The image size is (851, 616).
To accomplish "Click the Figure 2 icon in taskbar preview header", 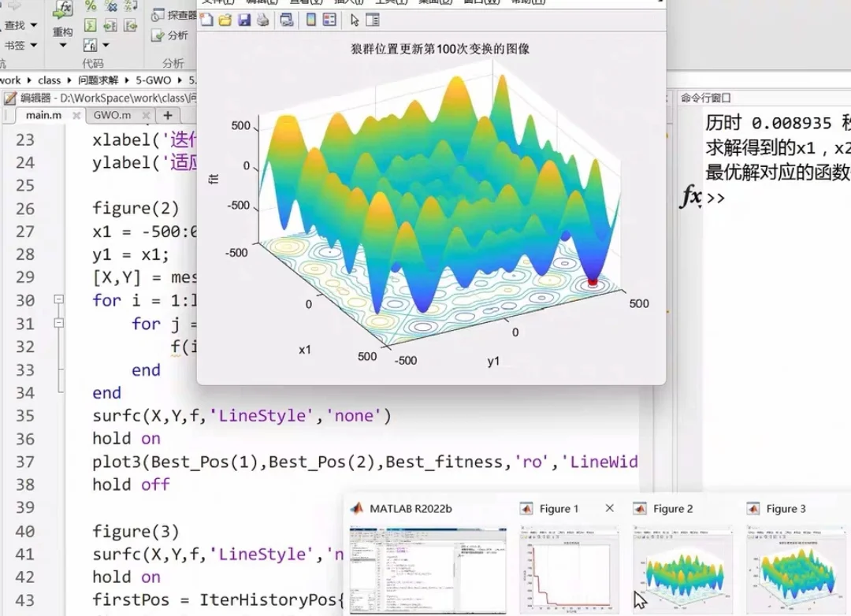I will (x=640, y=509).
